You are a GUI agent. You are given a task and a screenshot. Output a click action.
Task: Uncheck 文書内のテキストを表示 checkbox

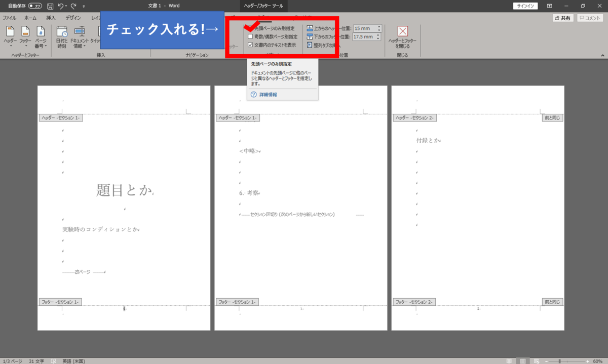coord(250,45)
